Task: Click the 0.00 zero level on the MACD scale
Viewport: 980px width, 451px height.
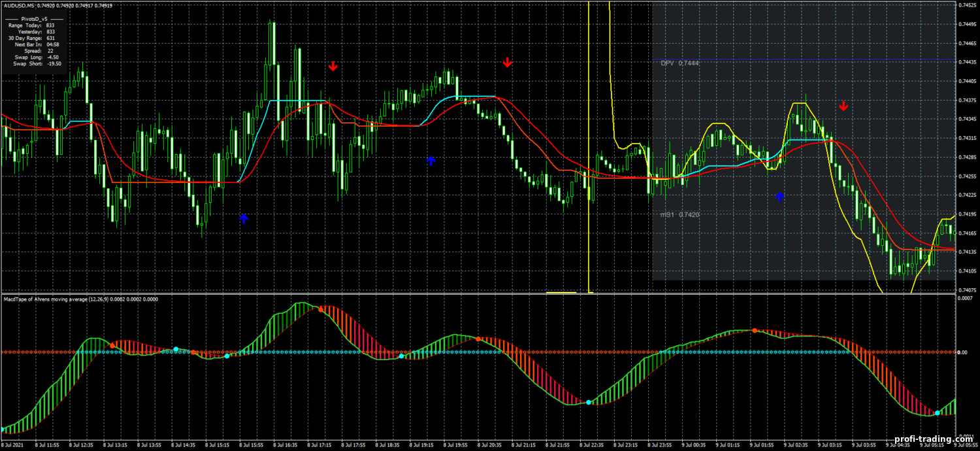Action: pos(961,352)
